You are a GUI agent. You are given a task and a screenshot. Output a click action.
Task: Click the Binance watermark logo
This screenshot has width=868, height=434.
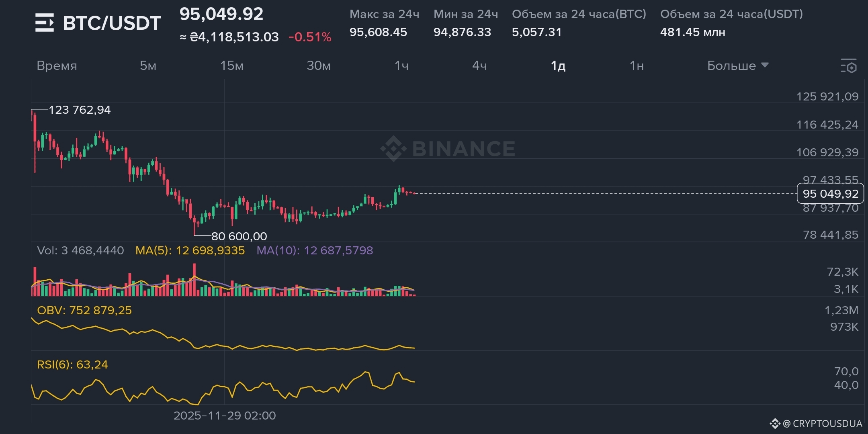click(x=393, y=149)
